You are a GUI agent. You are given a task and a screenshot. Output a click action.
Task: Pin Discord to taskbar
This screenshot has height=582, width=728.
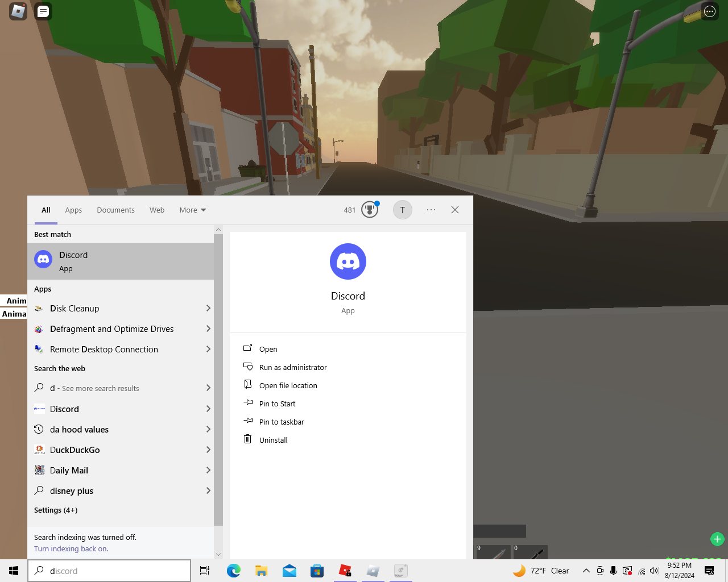coord(282,422)
